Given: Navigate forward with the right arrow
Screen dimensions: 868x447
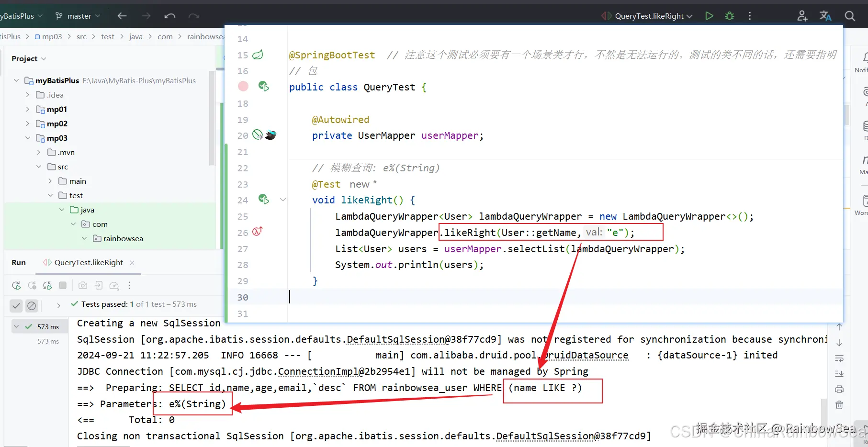Looking at the screenshot, I should pyautogui.click(x=146, y=16).
